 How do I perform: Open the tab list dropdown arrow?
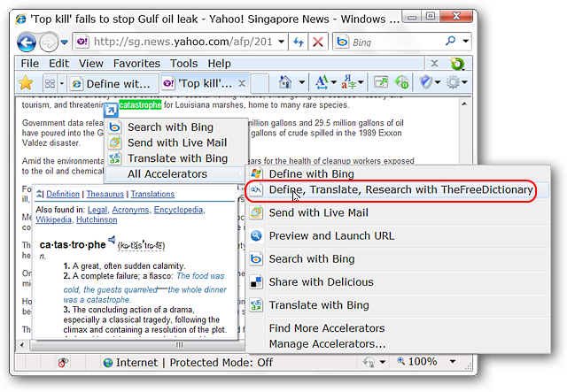[61, 83]
